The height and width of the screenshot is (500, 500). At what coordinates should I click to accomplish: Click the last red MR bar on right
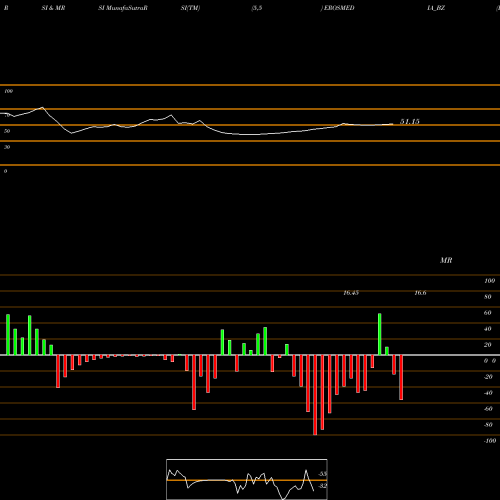[x=401, y=377]
